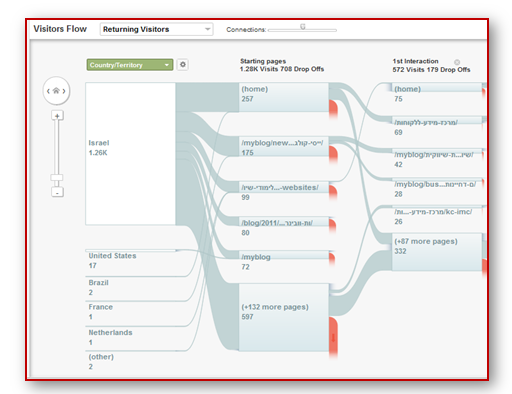Click the red drop-off on (home) 257
The width and height of the screenshot is (512, 394).
tap(333, 109)
